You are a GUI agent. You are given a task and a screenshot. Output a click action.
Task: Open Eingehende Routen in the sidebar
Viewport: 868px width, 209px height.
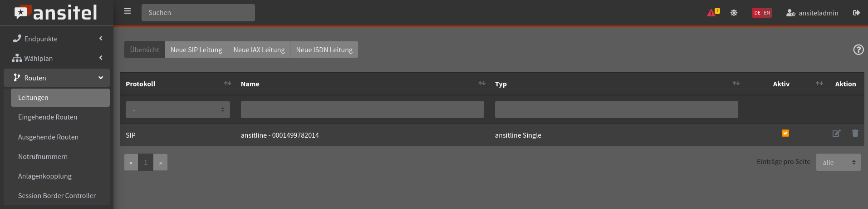click(48, 117)
